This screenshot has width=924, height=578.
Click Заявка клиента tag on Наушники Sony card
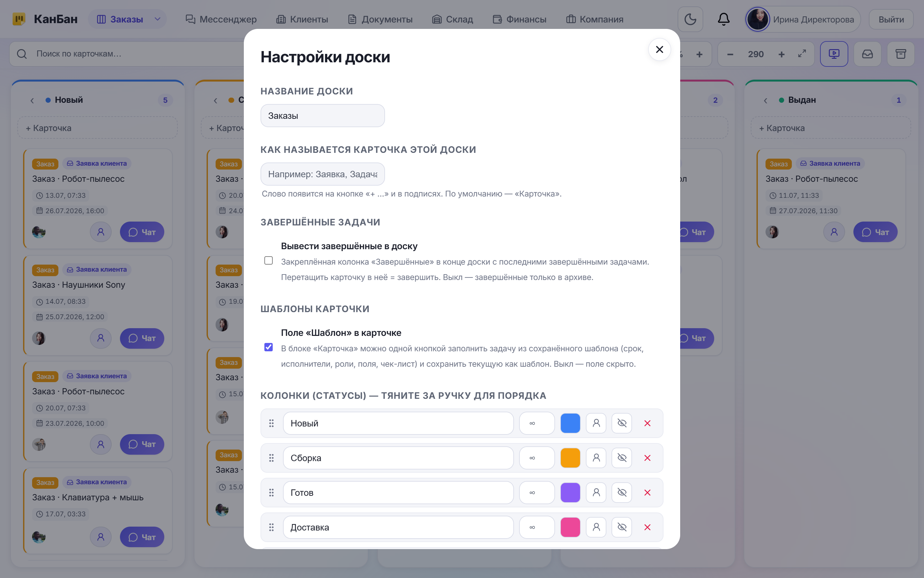97,269
